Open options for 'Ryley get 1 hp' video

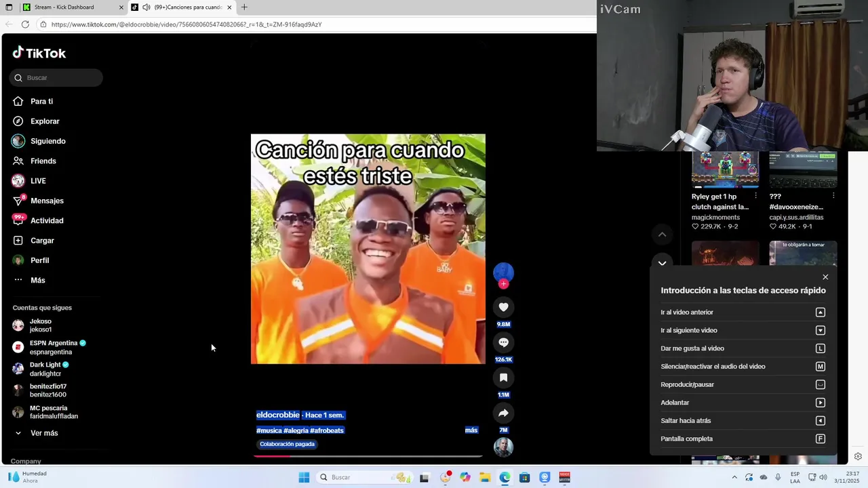point(755,196)
